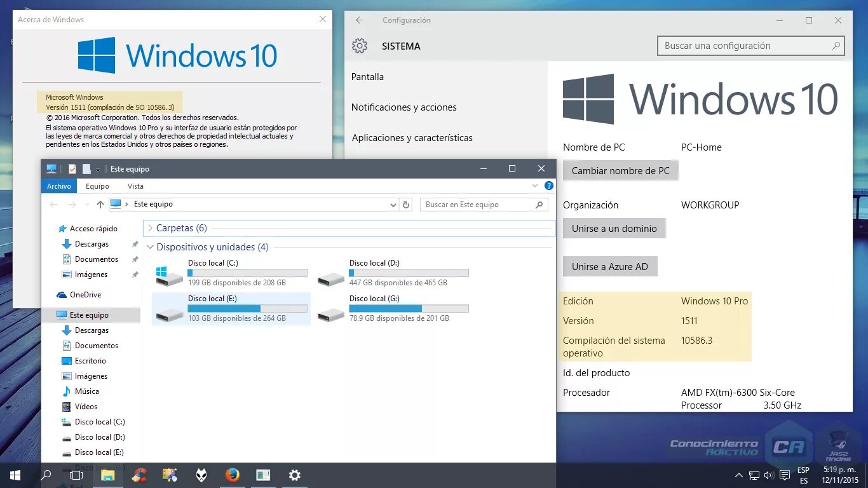Viewport: 868px width, 488px height.
Task: Click the New folder icon in Explorer's title bar
Action: click(x=86, y=169)
